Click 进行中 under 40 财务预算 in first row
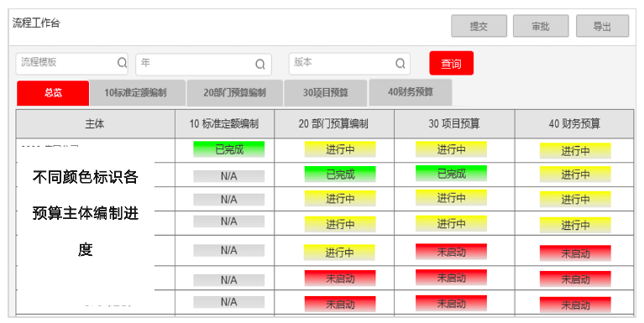644x323 pixels. 575,151
